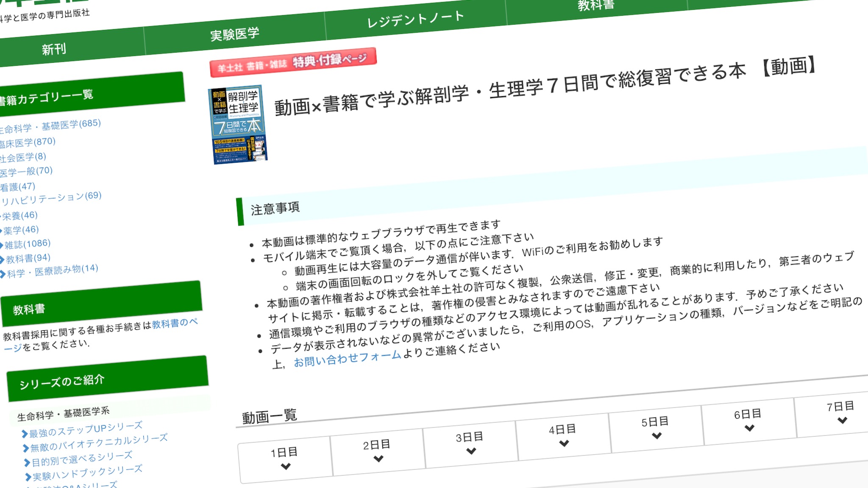Open the お問い合わせフォーム link
868x488 pixels.
pos(347,359)
